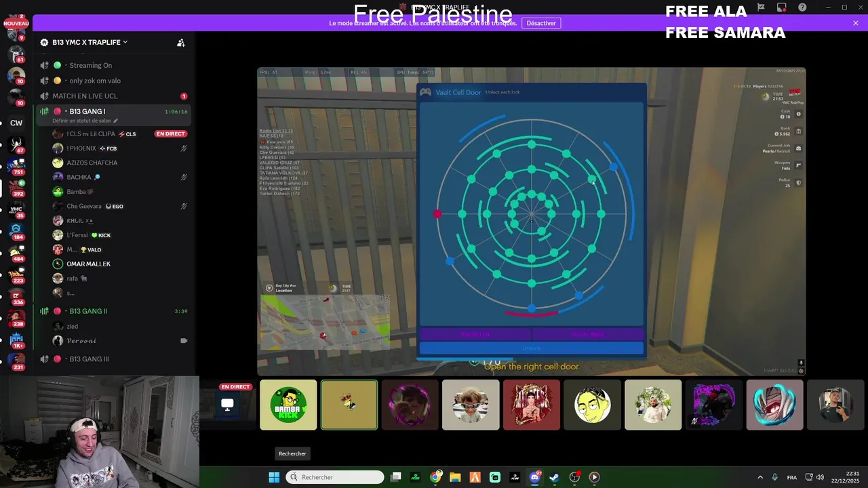Select the EN DIRECT stream tile with monitor icon
Viewport: 868px width, 488px height.
pos(228,405)
